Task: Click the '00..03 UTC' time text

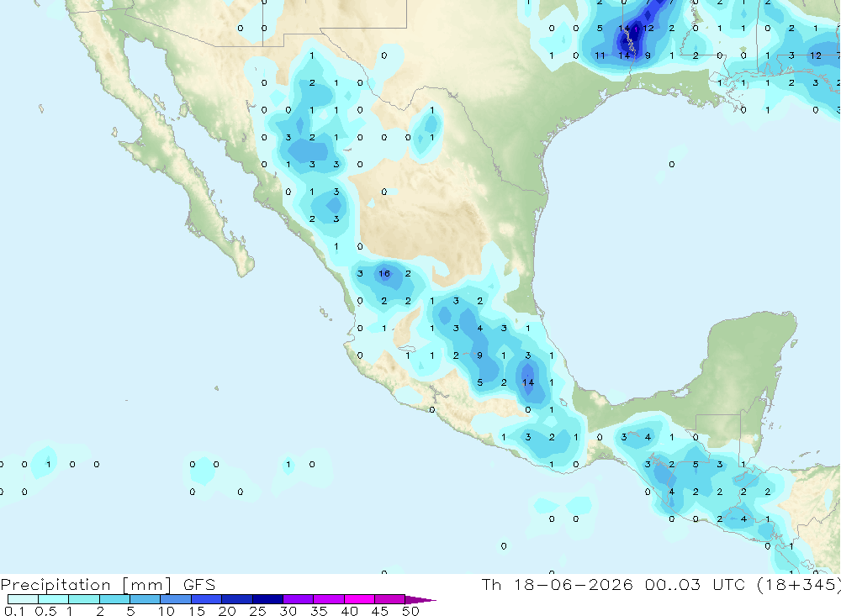Action: pyautogui.click(x=696, y=584)
